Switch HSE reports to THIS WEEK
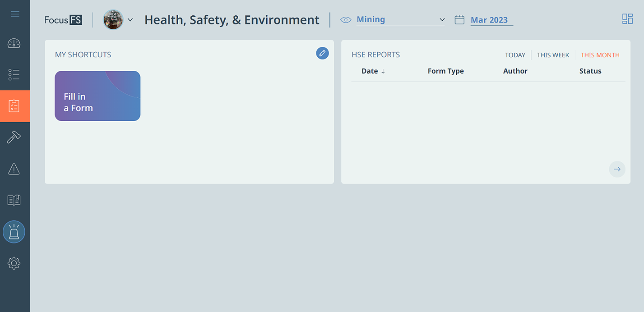Image resolution: width=644 pixels, height=312 pixels. [553, 55]
